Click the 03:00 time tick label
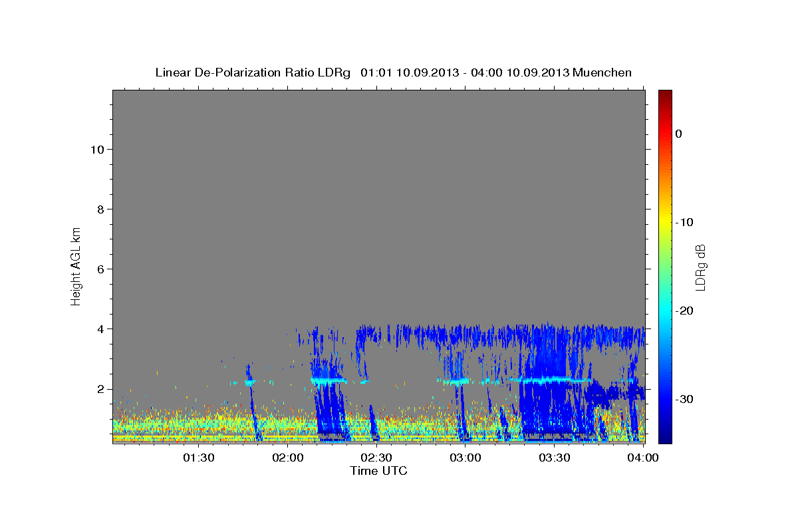Image resolution: width=798 pixels, height=532 pixels. [x=465, y=458]
